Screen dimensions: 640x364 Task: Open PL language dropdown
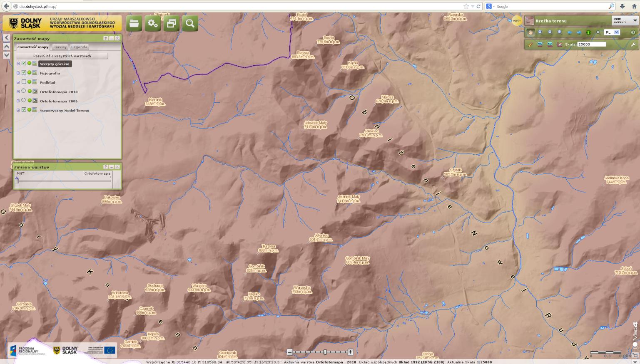(x=612, y=32)
